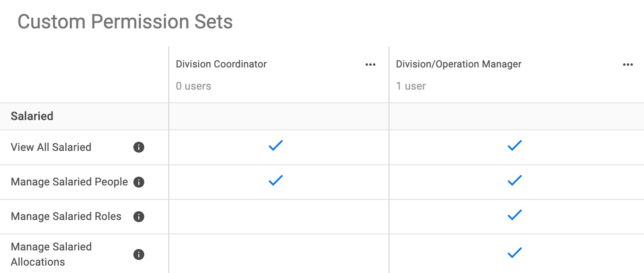
Task: Click the Division Coordinator column title
Action: [x=221, y=64]
